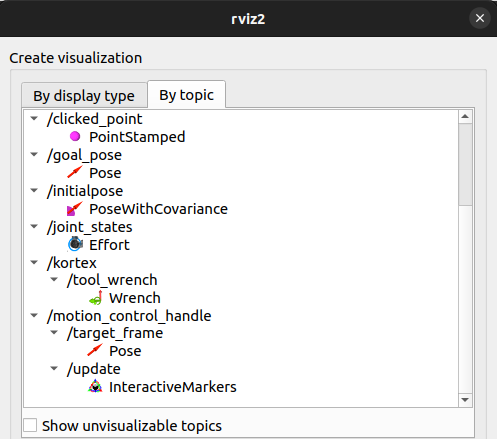Screen dimensions: 497x439
Task: Click the /motion_control_handle label
Action: [x=129, y=316]
